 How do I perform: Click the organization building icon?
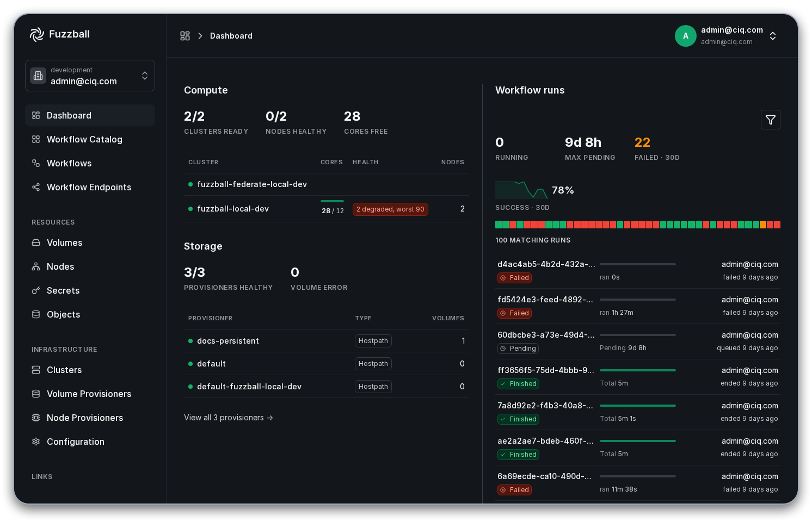[38, 76]
